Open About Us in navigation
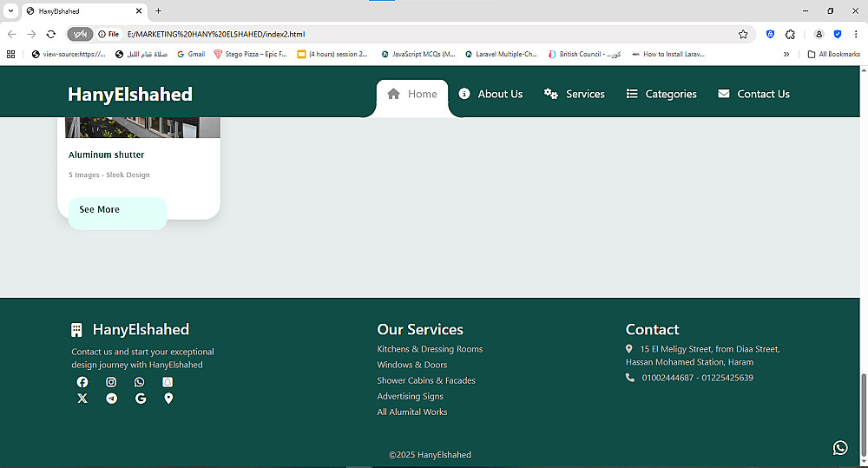 490,94
